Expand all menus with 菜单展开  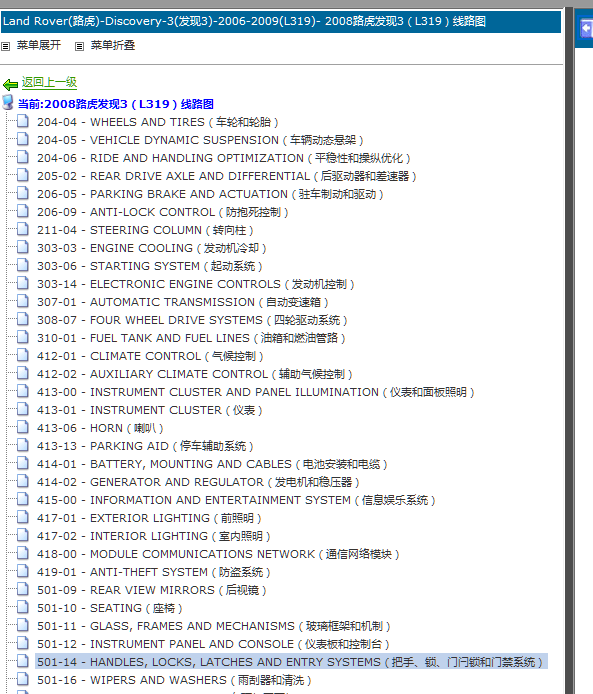(x=39, y=45)
